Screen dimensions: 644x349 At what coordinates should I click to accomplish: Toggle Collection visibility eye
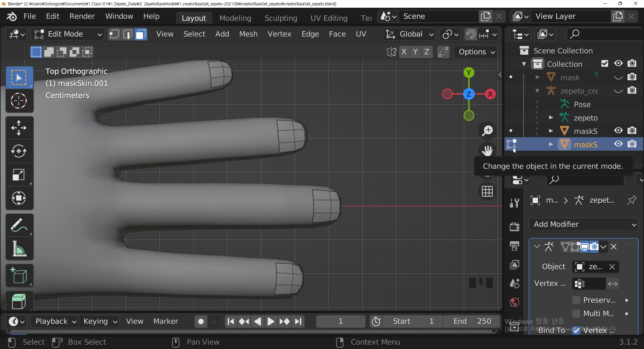click(619, 63)
